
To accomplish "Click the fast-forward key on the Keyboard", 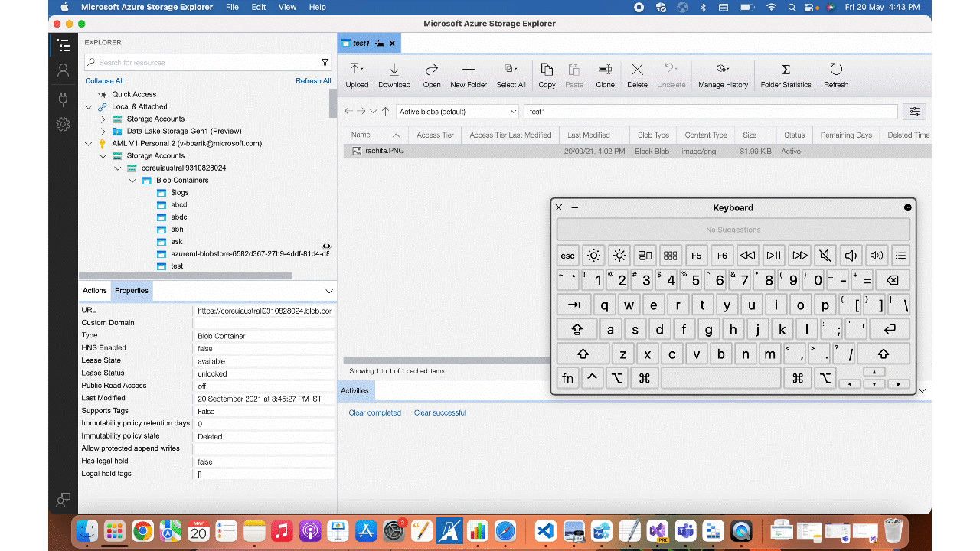I will (x=800, y=256).
